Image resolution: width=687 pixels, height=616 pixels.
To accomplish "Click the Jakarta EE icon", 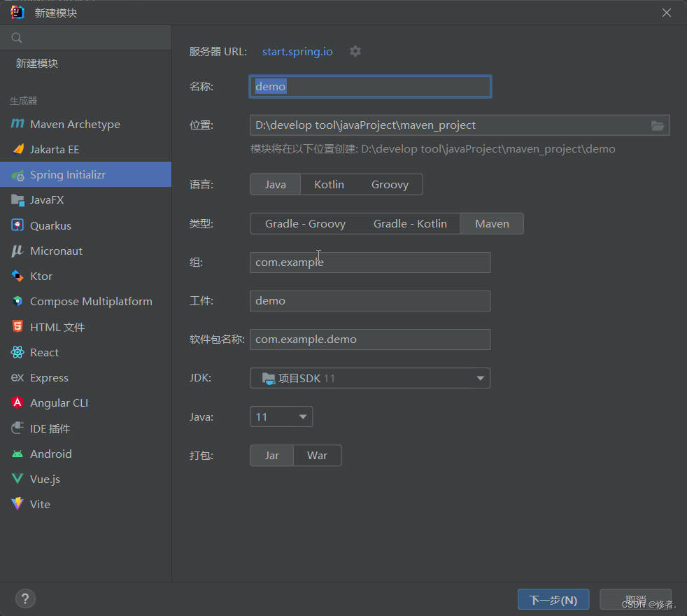I will click(17, 149).
